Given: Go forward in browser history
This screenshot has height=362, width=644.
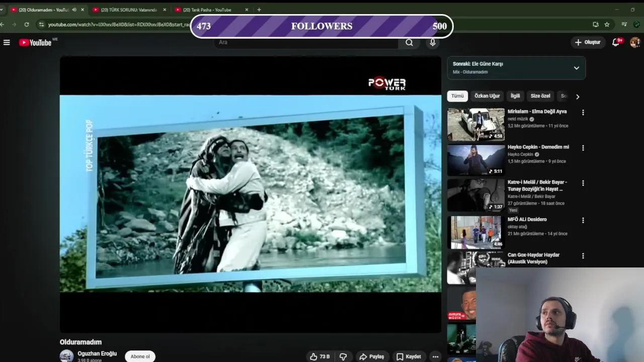Looking at the screenshot, I should [14, 24].
